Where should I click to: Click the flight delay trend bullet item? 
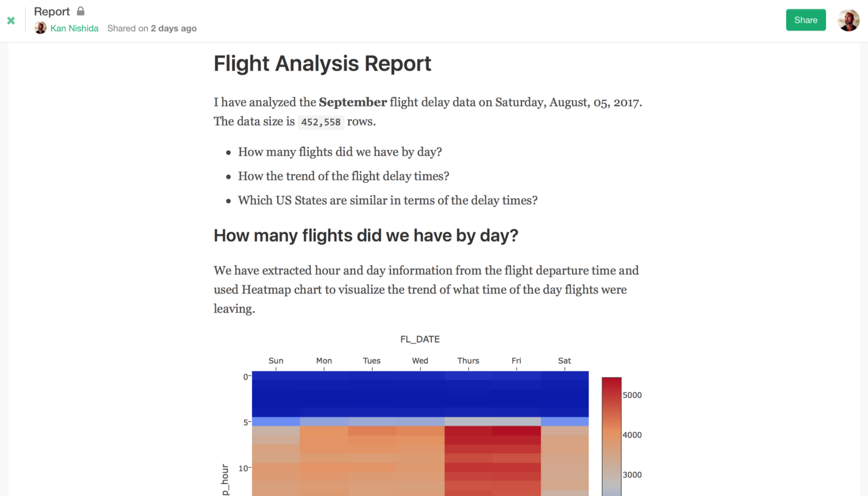(343, 176)
